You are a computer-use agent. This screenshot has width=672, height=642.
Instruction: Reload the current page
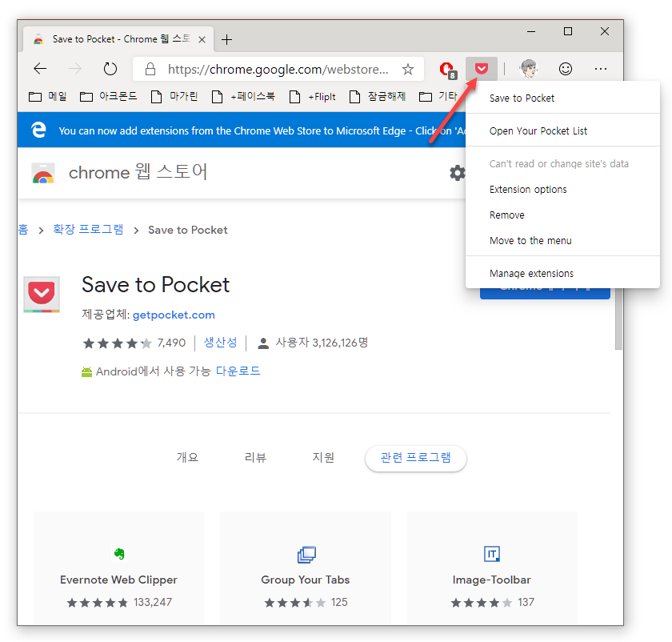point(110,69)
